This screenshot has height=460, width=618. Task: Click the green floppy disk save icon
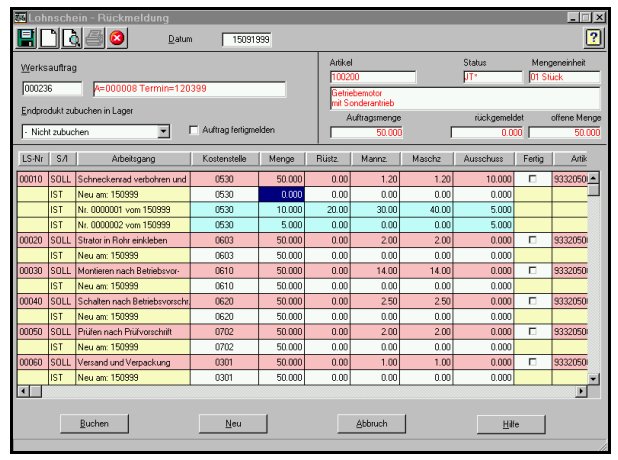[x=26, y=39]
